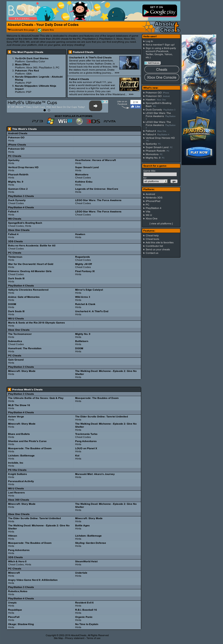223x644 pixels.
Task: Click the AbsolutCheats logo
Action: pyautogui.click(x=167, y=27)
